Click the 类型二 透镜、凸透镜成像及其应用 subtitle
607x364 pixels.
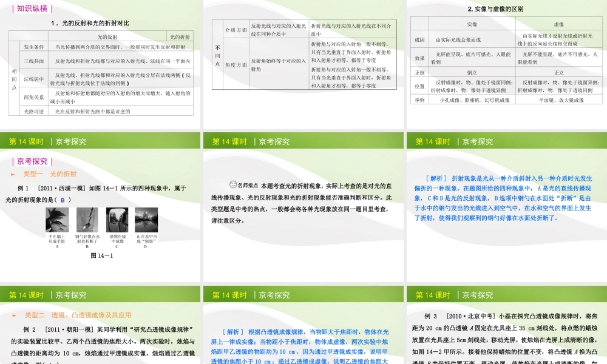click(78, 315)
